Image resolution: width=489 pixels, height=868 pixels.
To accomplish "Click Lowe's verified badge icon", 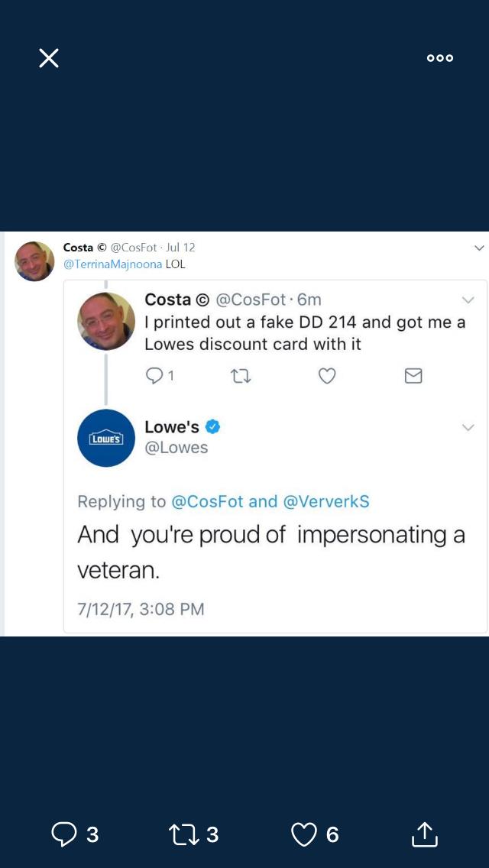I will pos(212,427).
